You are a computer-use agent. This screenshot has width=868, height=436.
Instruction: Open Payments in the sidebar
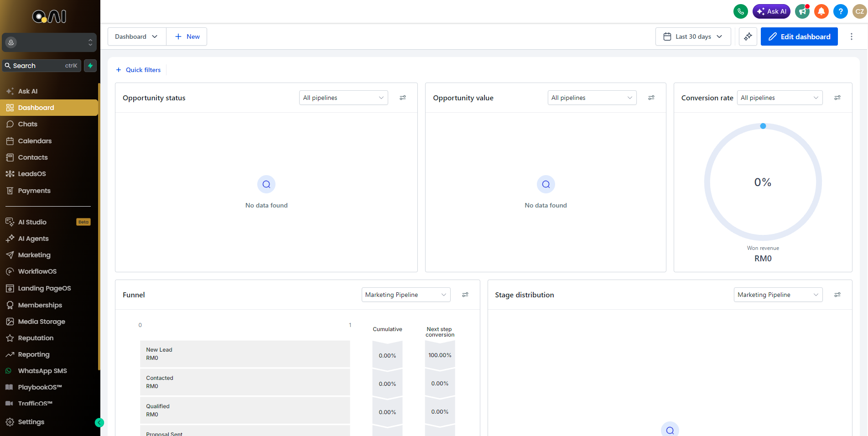click(x=49, y=191)
